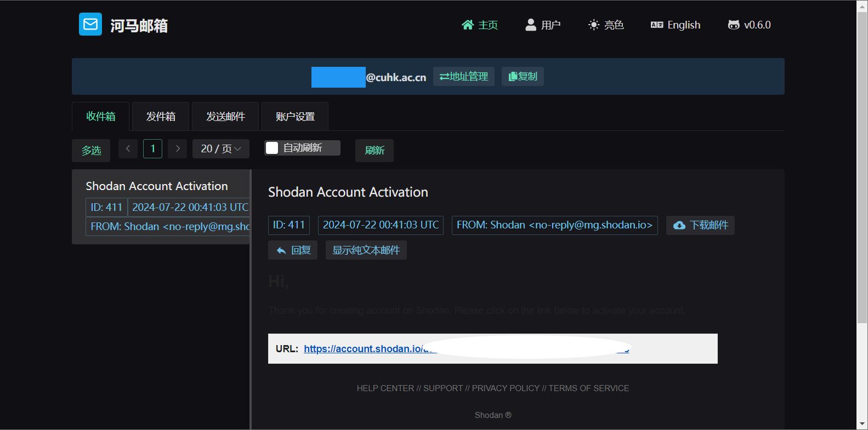Open the TERMS OF SERVICE footer link

589,388
